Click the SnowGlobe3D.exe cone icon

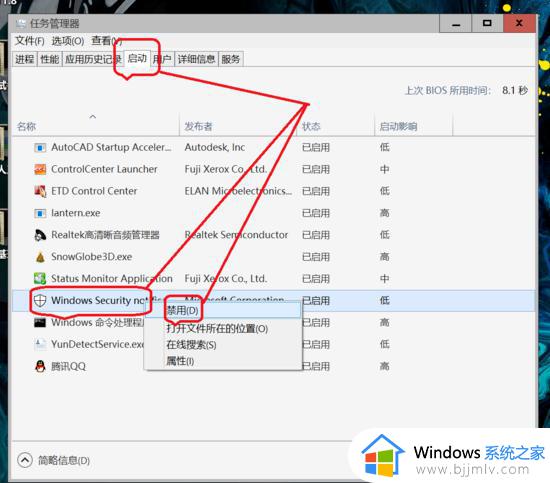click(x=40, y=257)
